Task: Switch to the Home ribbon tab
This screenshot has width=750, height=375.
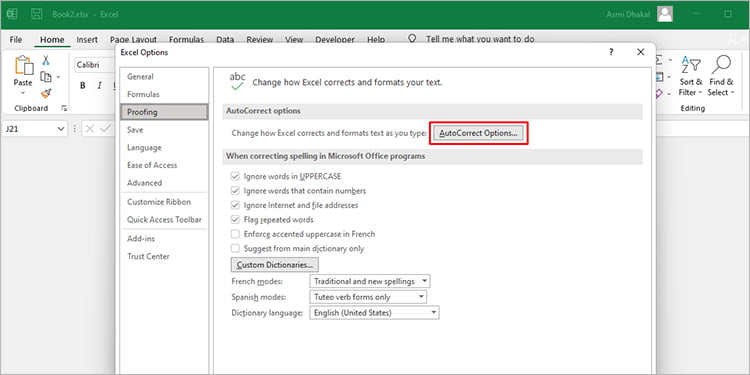Action: coord(52,40)
